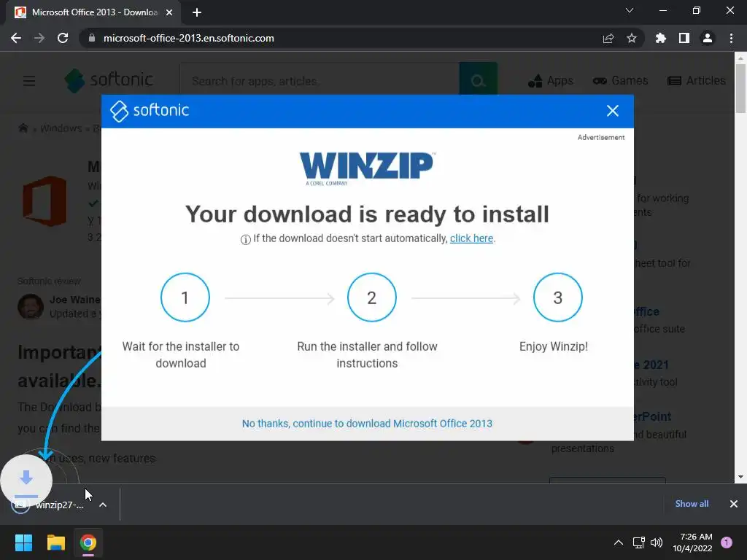The height and width of the screenshot is (560, 747).
Task: Open the Softonic hamburger menu
Action: (29, 81)
